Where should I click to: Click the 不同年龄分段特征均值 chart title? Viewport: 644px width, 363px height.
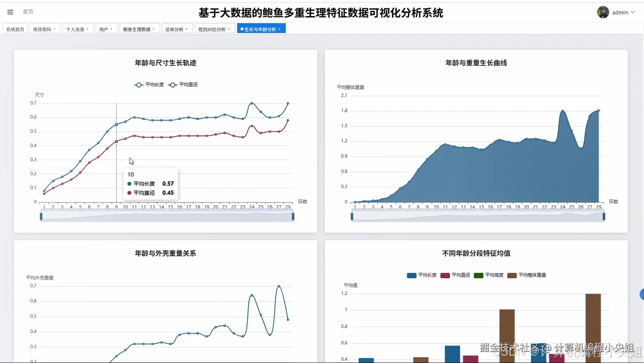click(476, 253)
